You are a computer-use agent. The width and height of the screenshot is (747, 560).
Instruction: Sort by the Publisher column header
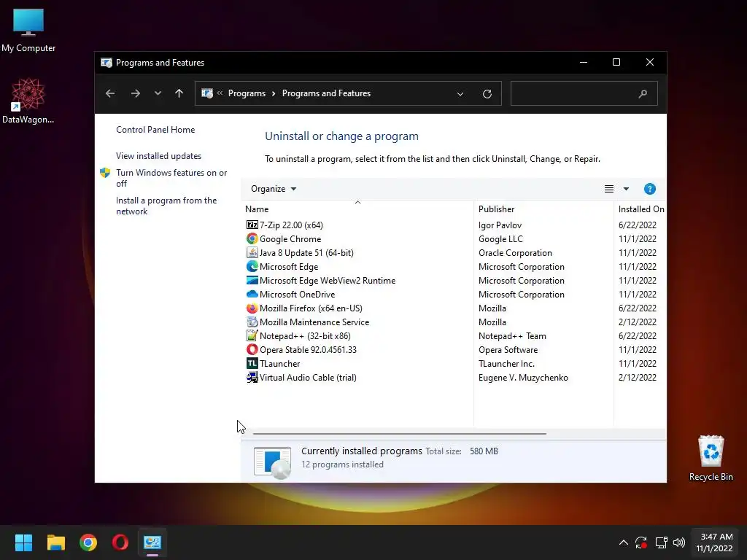coord(496,209)
